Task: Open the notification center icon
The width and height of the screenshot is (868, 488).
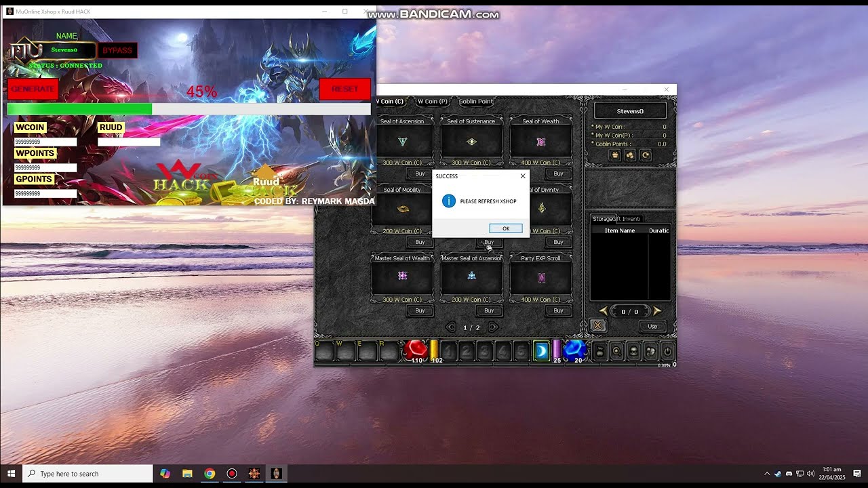Action: point(856,473)
